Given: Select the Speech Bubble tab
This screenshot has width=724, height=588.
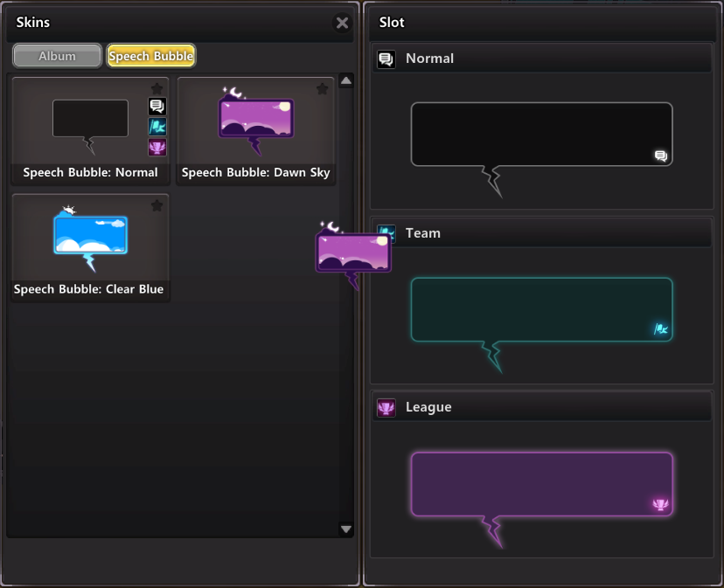Looking at the screenshot, I should click(150, 56).
